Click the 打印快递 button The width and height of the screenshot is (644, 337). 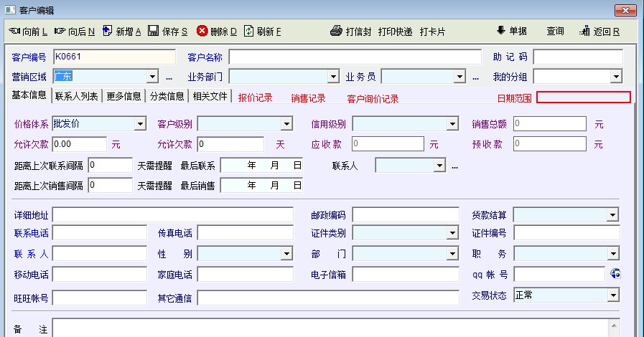coord(395,32)
